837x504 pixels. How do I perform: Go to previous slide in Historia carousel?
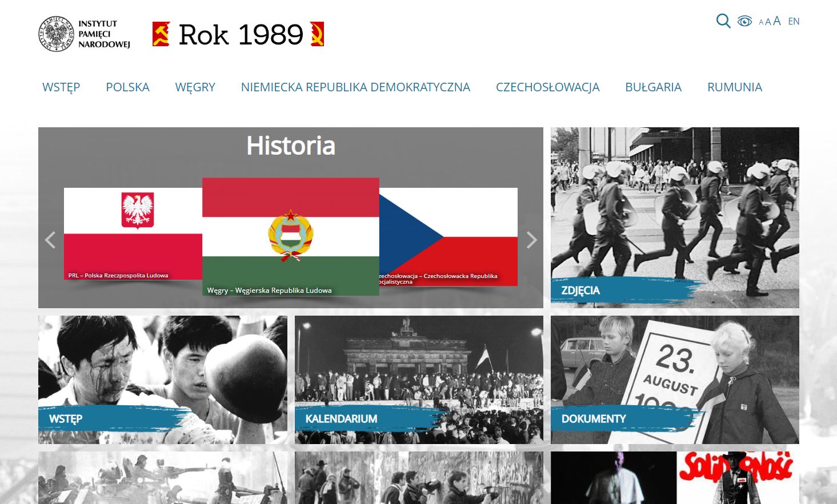[x=50, y=240]
